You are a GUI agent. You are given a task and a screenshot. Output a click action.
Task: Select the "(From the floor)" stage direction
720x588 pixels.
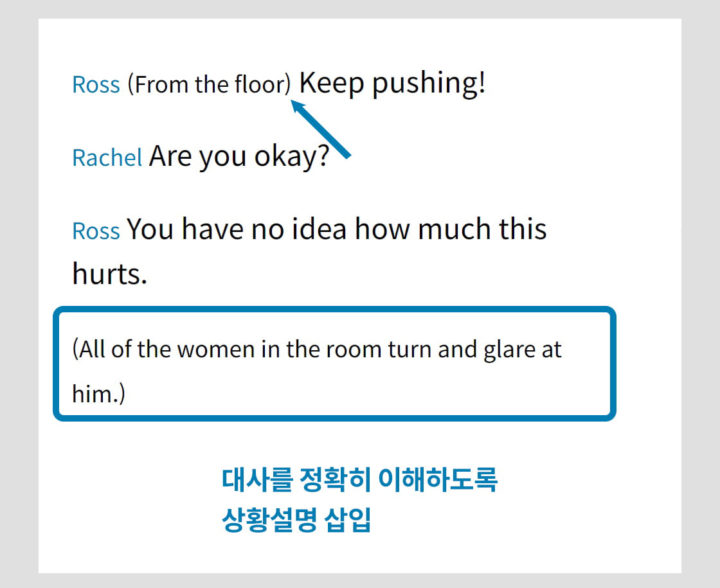tap(210, 85)
